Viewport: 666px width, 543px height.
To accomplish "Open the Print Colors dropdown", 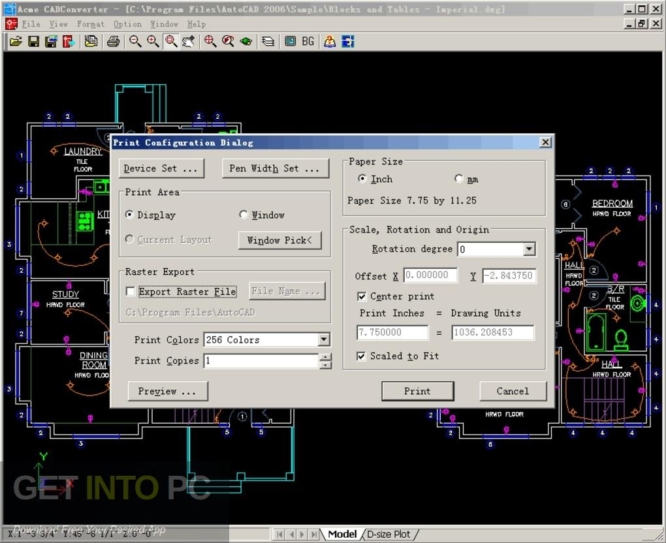I will coord(324,339).
